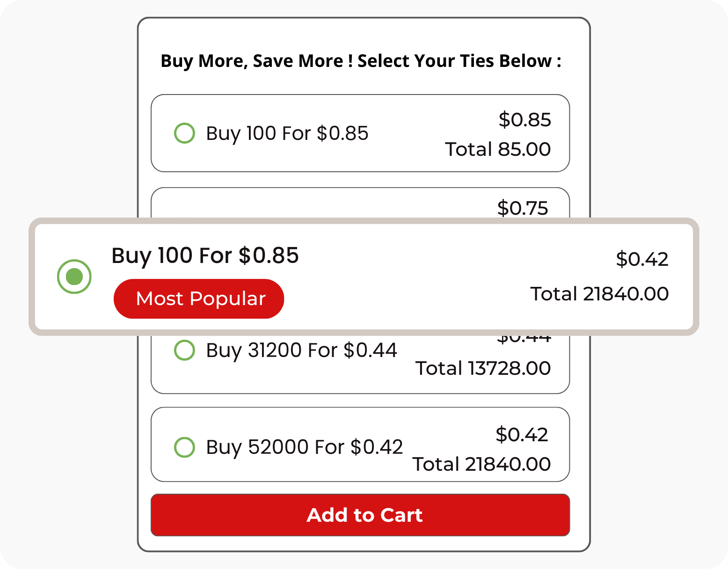The width and height of the screenshot is (728, 569).
Task: Click the $0.42 price in the highlighted card
Action: click(642, 259)
